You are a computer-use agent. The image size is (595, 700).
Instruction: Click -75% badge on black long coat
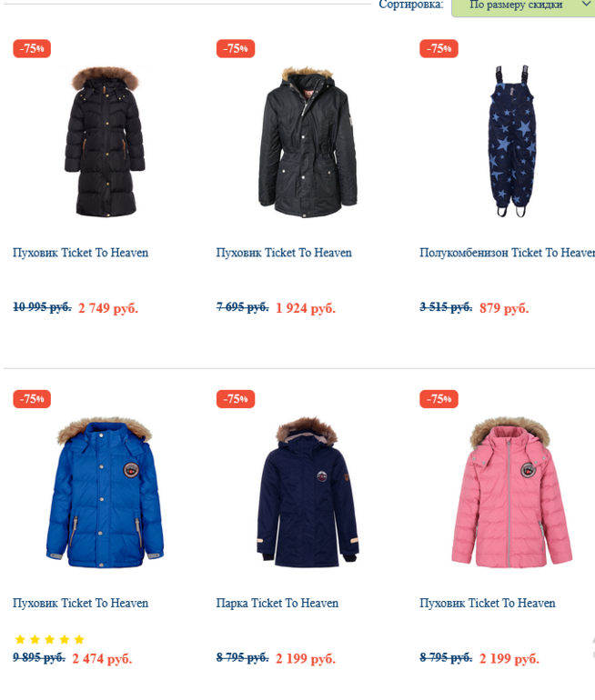[x=32, y=49]
